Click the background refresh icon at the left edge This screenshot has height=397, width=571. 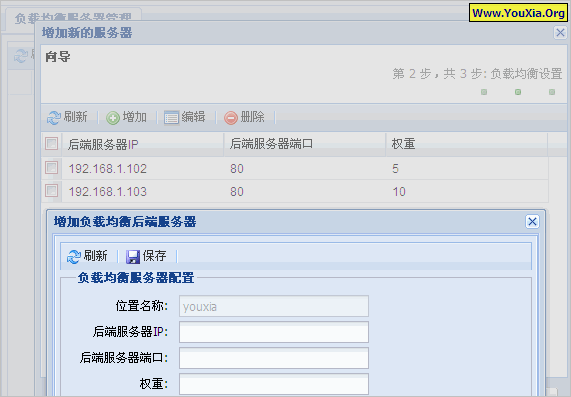[x=21, y=56]
